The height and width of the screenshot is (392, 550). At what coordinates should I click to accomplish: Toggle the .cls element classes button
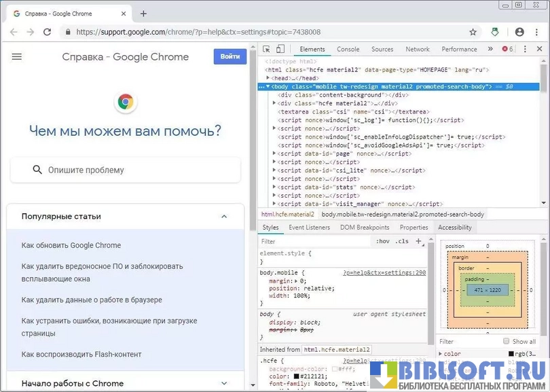[x=403, y=241]
